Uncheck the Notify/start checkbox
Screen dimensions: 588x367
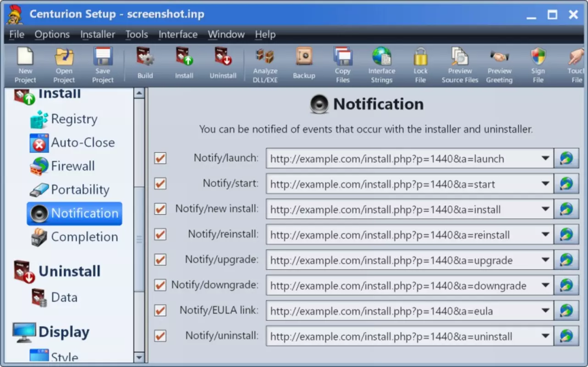point(160,184)
